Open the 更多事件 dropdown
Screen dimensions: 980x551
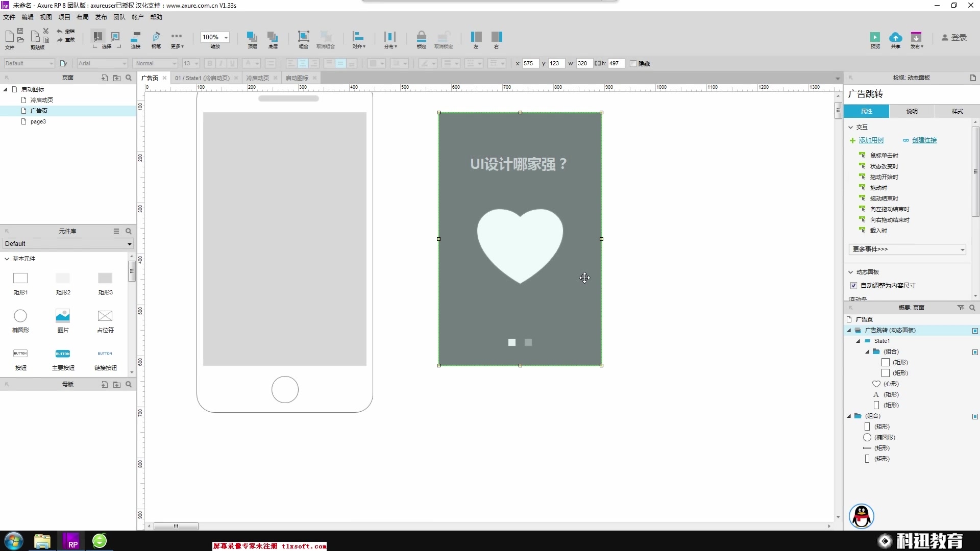[907, 249]
